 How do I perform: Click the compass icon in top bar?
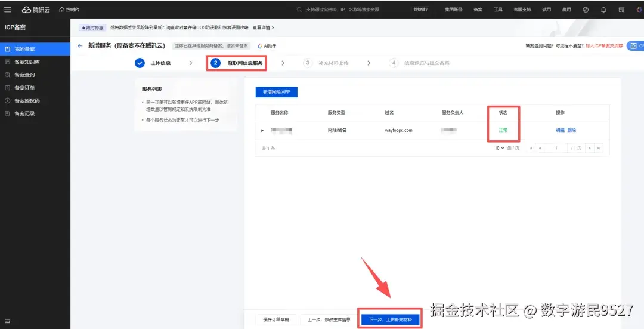point(586,10)
